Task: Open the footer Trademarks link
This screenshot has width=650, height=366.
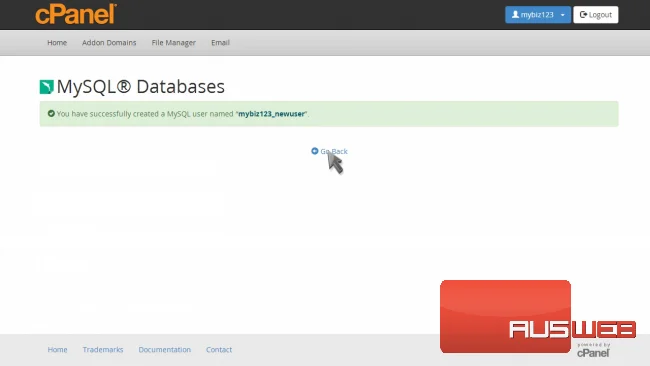Action: (103, 349)
